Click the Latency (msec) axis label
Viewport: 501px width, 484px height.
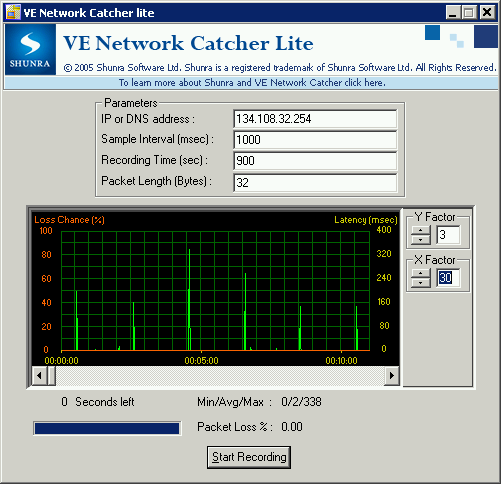click(x=366, y=220)
